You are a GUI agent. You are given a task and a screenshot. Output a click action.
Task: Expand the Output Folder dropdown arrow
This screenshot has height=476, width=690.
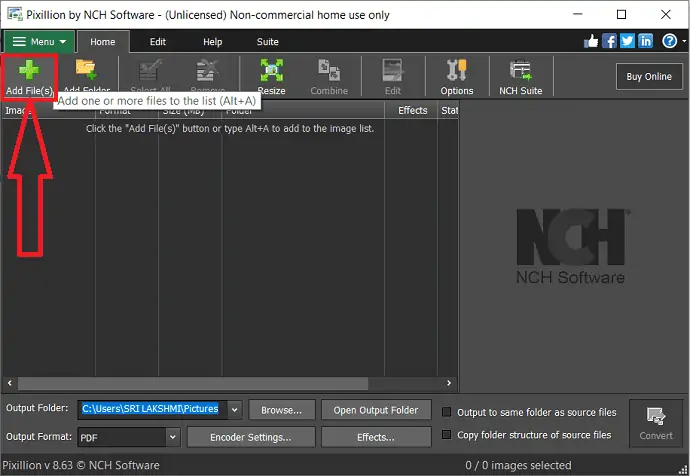coord(235,410)
